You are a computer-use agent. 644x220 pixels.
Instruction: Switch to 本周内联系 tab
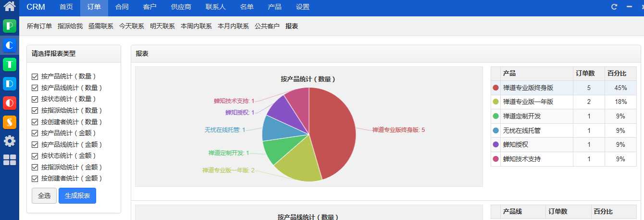(x=196, y=26)
